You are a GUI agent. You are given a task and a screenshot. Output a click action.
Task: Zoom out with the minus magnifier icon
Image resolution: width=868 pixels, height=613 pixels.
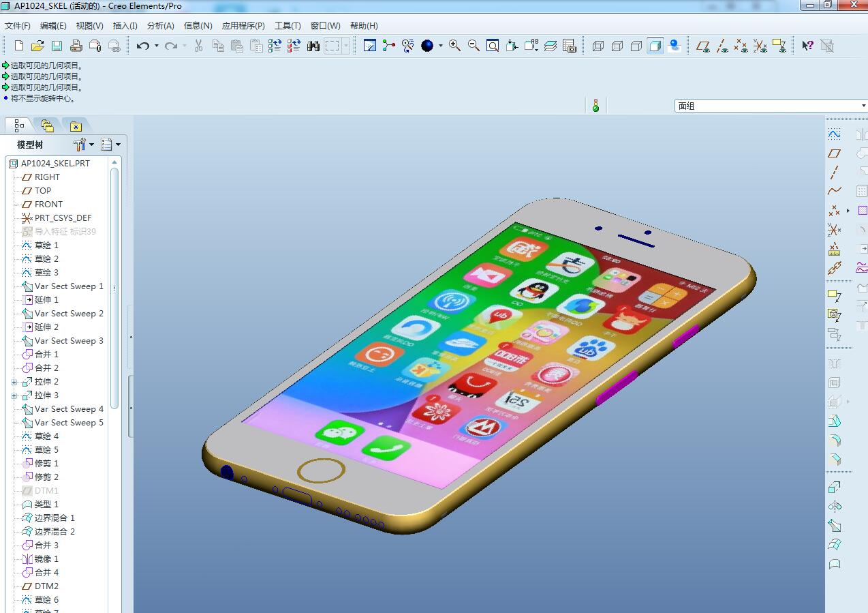(x=474, y=46)
